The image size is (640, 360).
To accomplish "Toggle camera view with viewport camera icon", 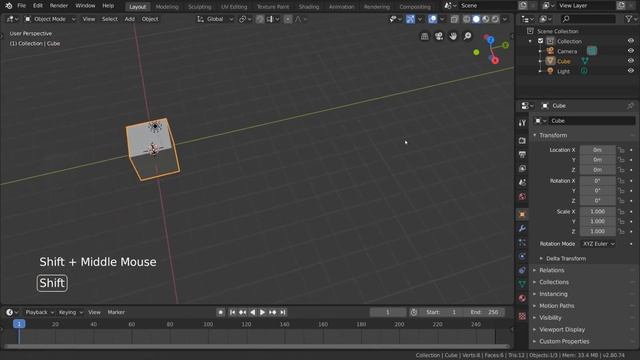I will [x=439, y=36].
